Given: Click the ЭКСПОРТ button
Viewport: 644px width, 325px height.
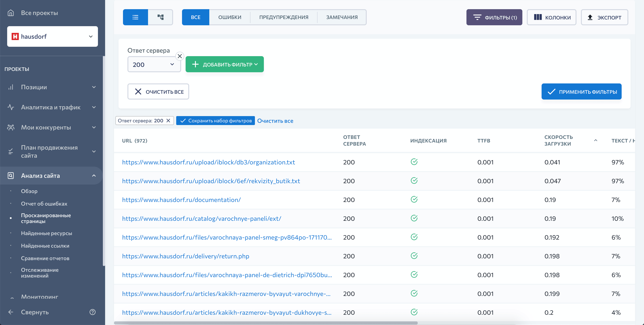Looking at the screenshot, I should pyautogui.click(x=604, y=17).
